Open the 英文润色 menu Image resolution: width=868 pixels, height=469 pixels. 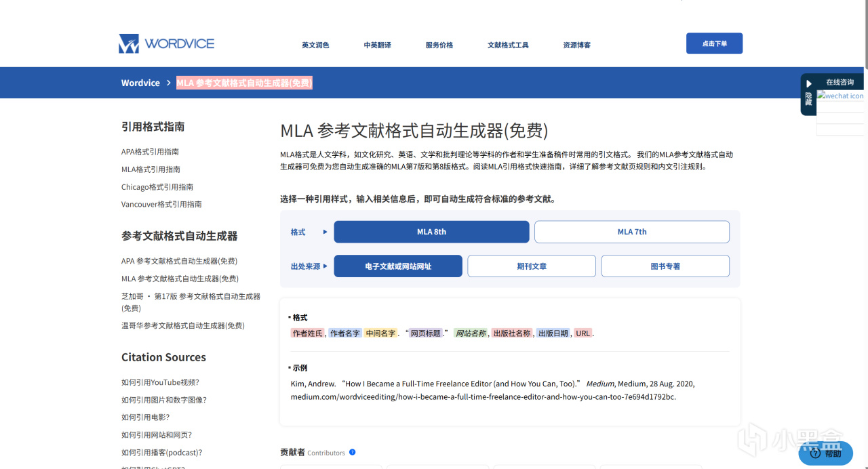315,45
